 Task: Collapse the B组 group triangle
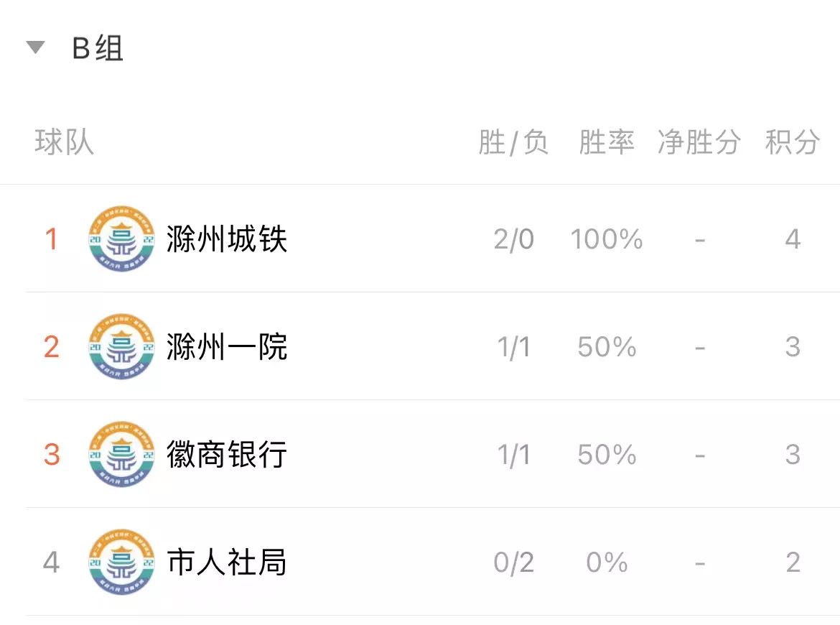coord(35,47)
